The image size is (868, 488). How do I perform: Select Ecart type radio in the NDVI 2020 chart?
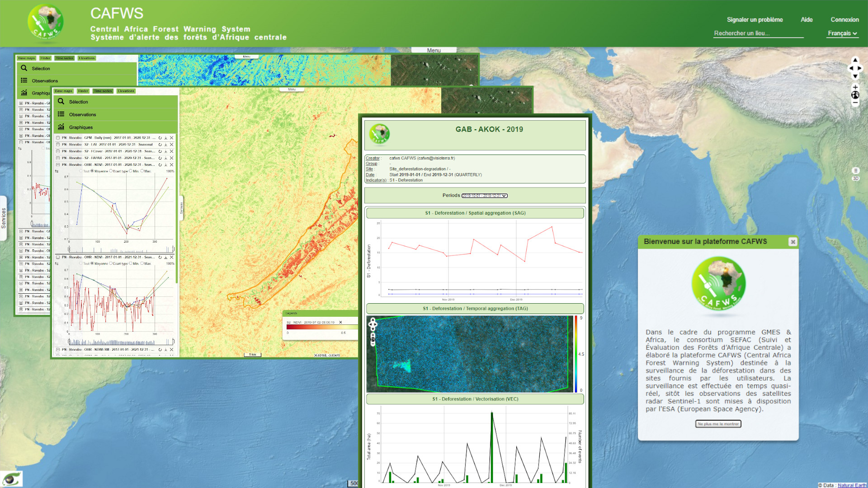click(111, 171)
